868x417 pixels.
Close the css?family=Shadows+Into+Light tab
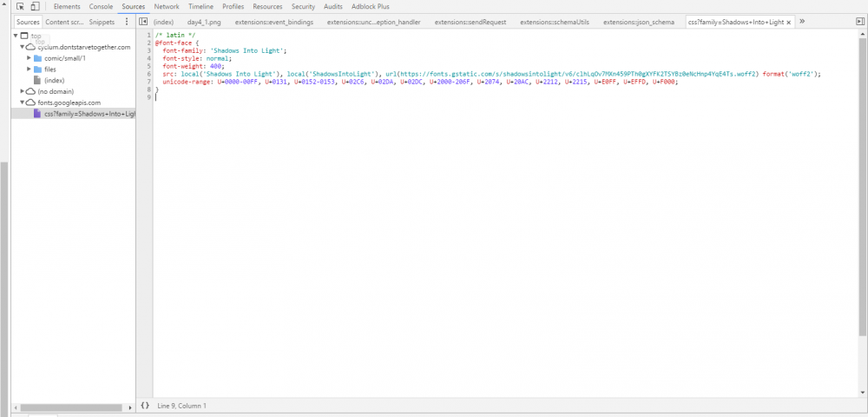(788, 23)
